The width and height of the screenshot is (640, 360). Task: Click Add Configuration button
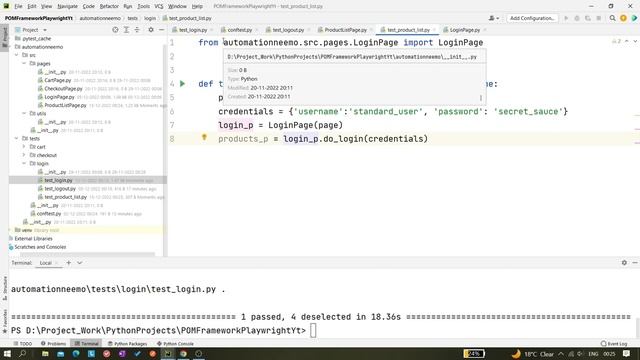pos(532,18)
